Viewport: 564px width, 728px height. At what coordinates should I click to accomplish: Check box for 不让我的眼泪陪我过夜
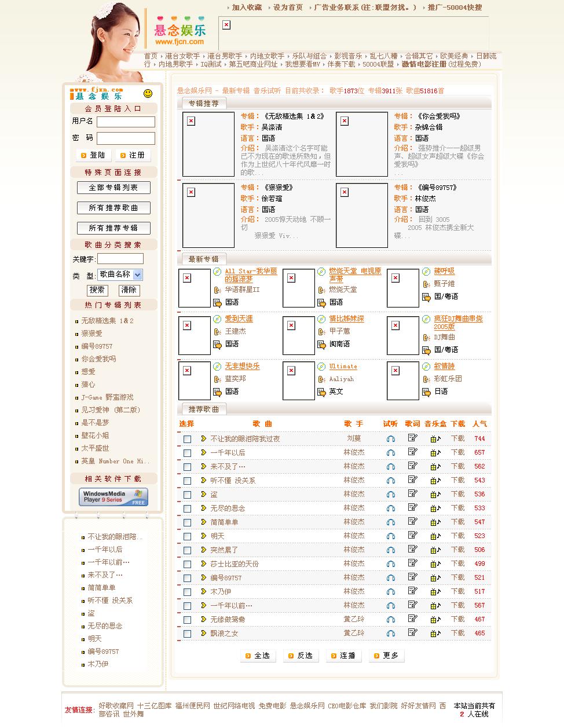coord(187,439)
